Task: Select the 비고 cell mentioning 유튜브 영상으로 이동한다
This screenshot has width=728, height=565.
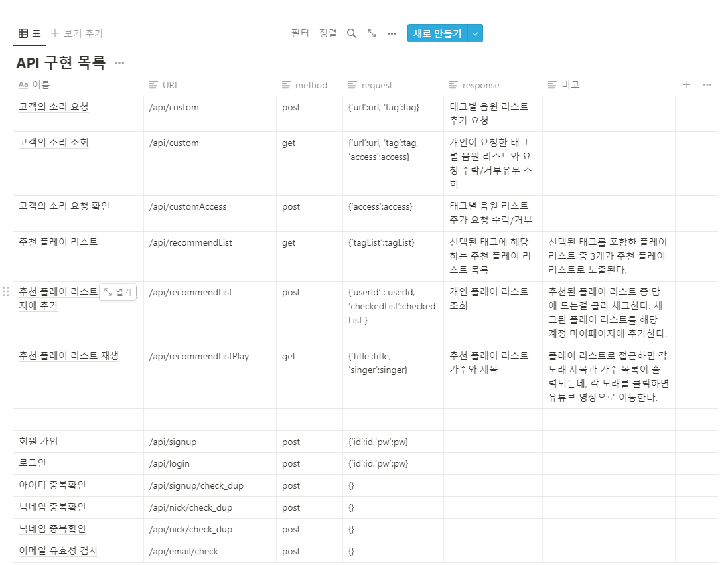Action: click(x=609, y=377)
